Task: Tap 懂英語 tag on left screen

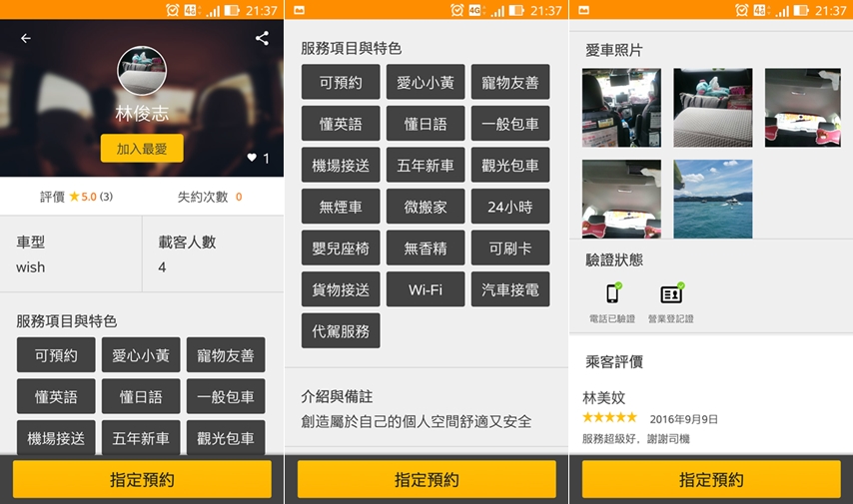Action: 56,396
